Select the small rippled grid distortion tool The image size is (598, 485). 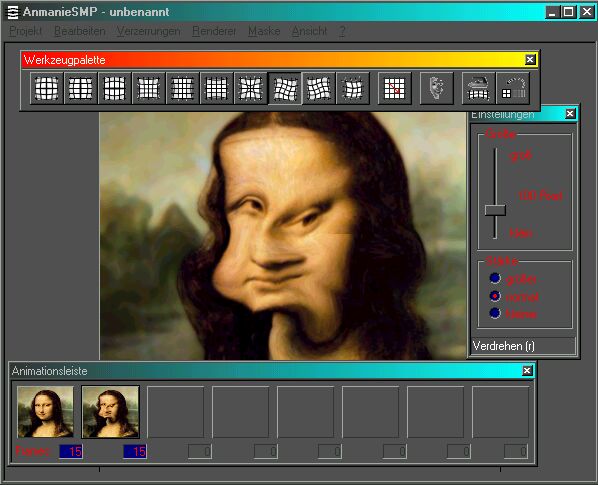coord(353,88)
